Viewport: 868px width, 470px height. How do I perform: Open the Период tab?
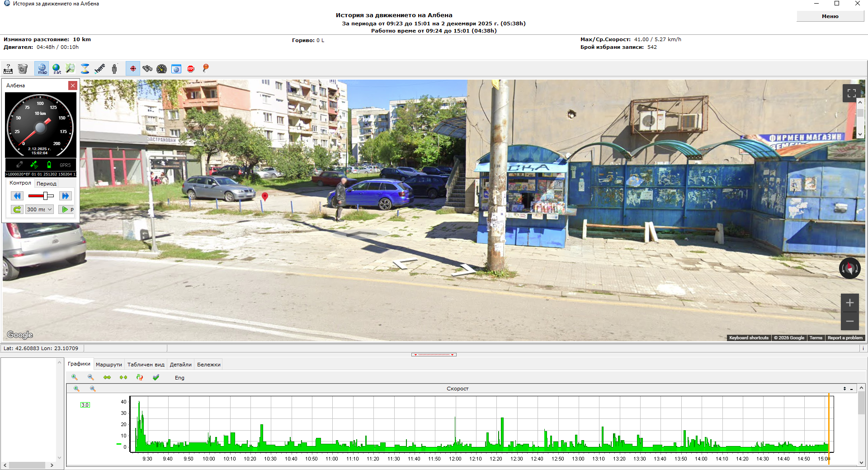pyautogui.click(x=47, y=184)
